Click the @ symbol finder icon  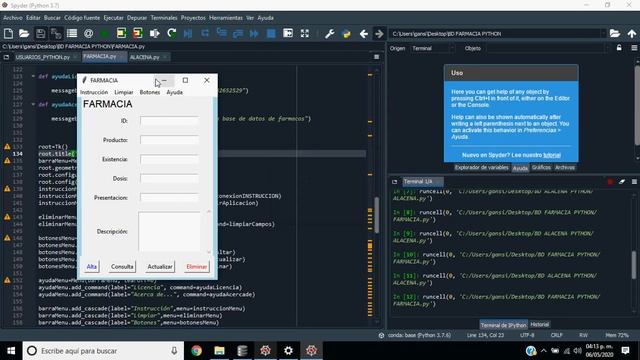click(88, 33)
